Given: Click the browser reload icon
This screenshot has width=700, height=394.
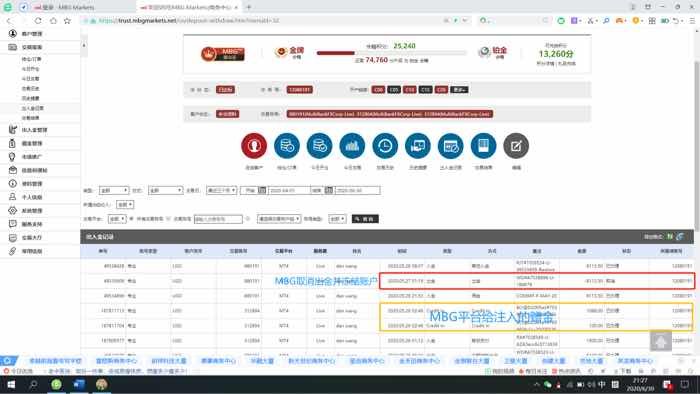Looking at the screenshot, I should 38,21.
